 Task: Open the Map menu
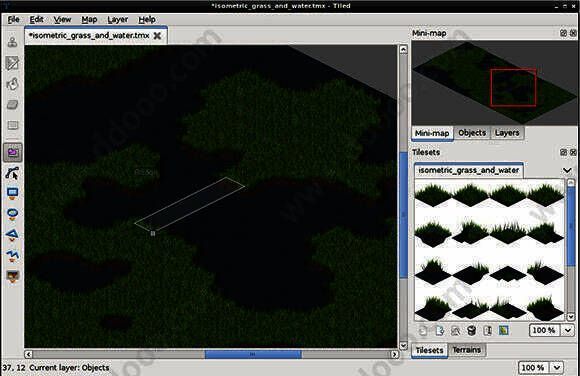89,19
